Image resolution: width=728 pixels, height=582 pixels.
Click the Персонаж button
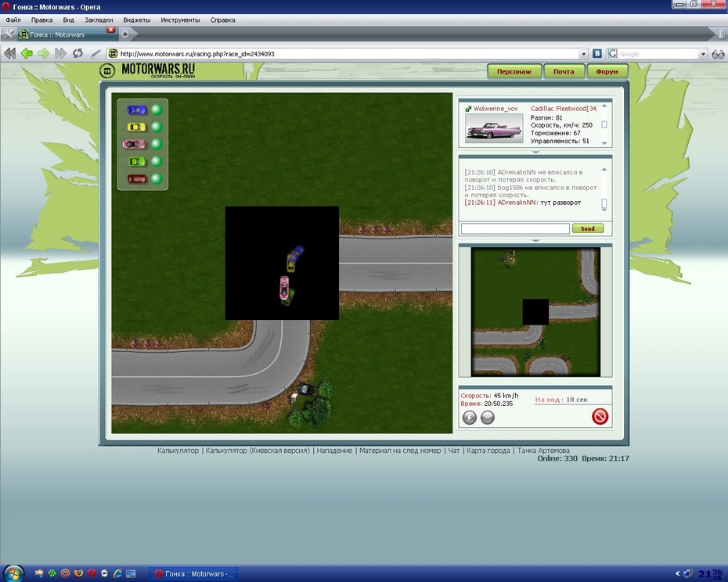click(514, 71)
